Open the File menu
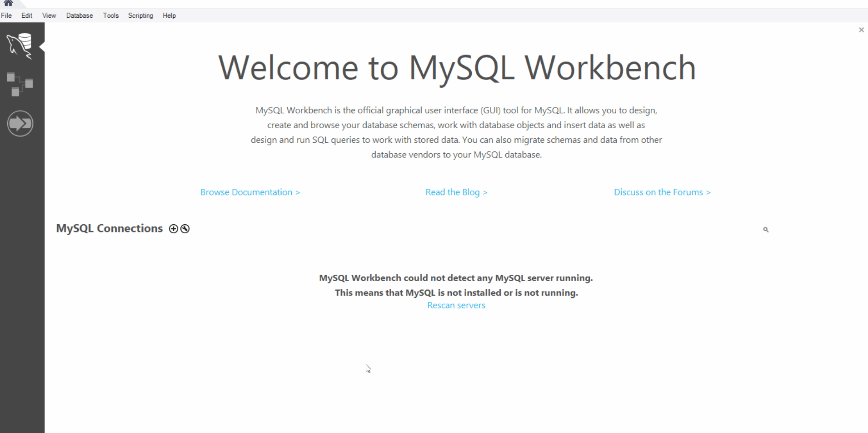This screenshot has width=868, height=433. (6, 15)
